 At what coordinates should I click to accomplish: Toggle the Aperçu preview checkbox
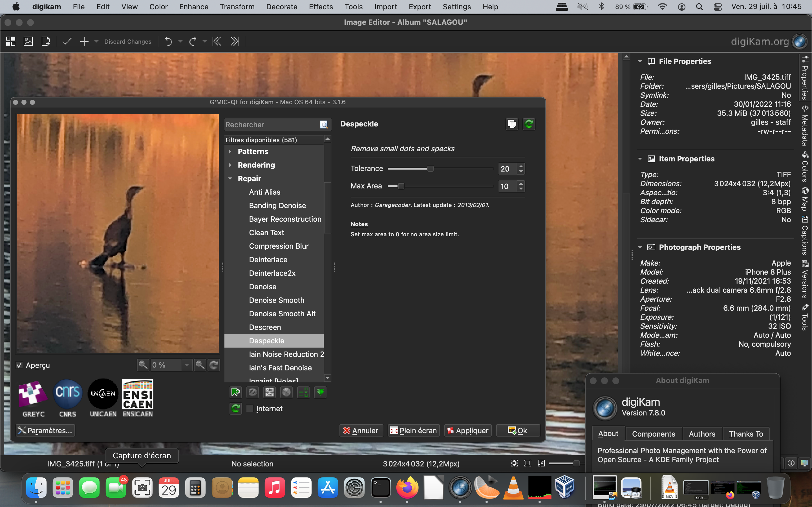(19, 365)
